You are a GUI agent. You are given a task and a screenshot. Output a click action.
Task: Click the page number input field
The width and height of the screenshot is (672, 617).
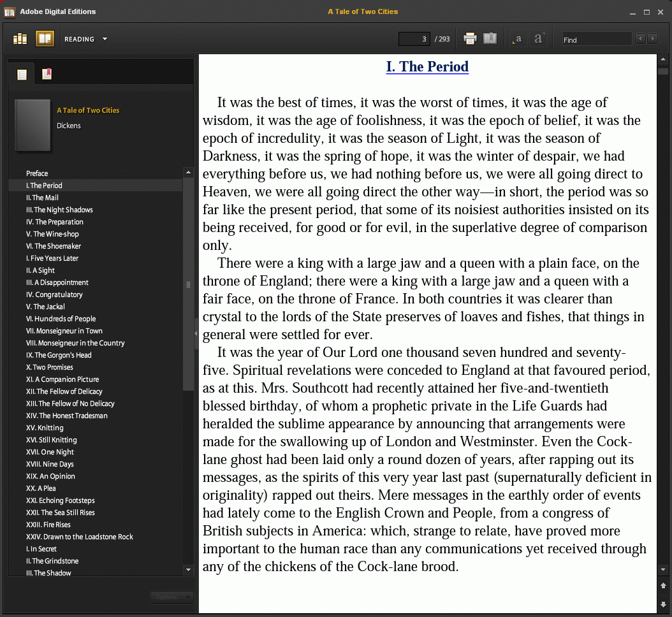pos(414,39)
